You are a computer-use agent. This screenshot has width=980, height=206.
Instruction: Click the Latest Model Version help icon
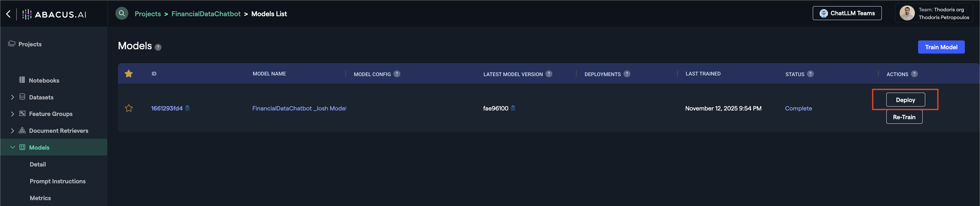click(x=549, y=74)
